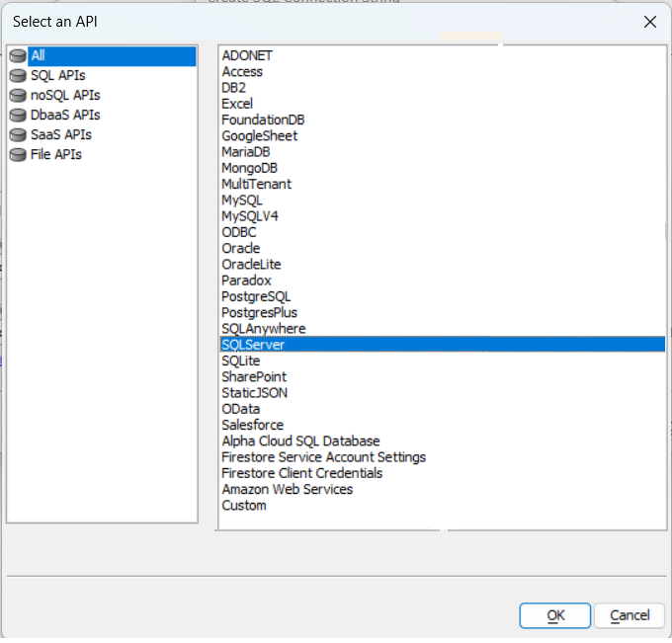Select the OData entry

(x=240, y=409)
